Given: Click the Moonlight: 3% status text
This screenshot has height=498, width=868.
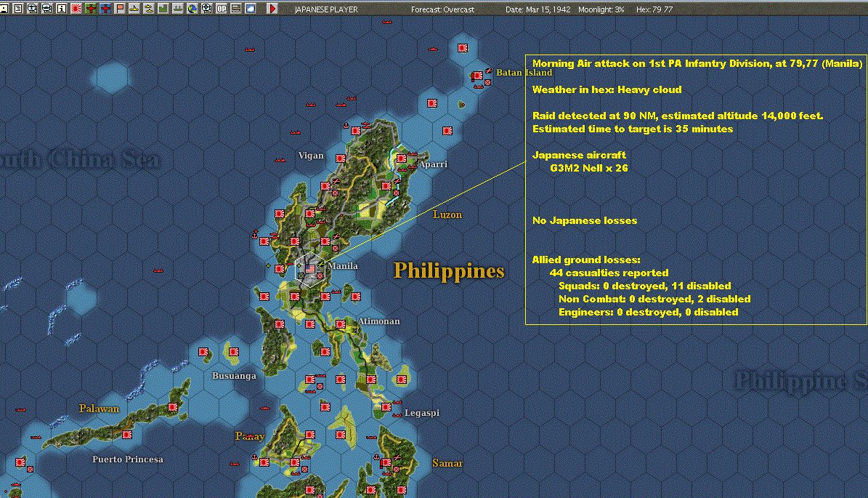Looking at the screenshot, I should 601,9.
